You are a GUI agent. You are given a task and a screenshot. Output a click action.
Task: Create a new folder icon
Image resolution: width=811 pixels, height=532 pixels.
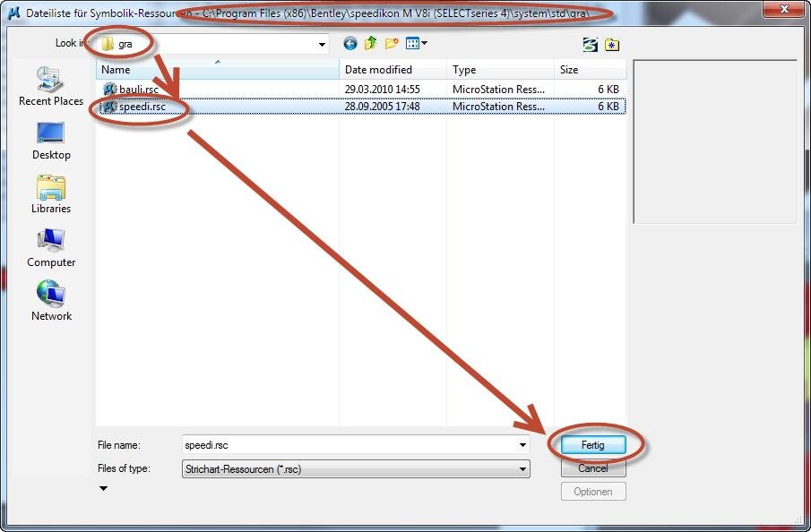coord(392,44)
